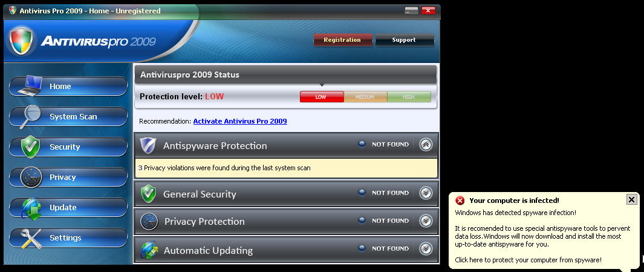Click the radar icon beside Privacy

tap(31, 177)
